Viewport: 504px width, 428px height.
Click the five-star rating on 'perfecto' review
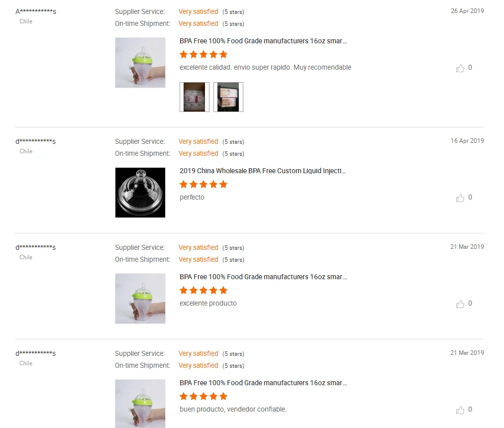203,184
